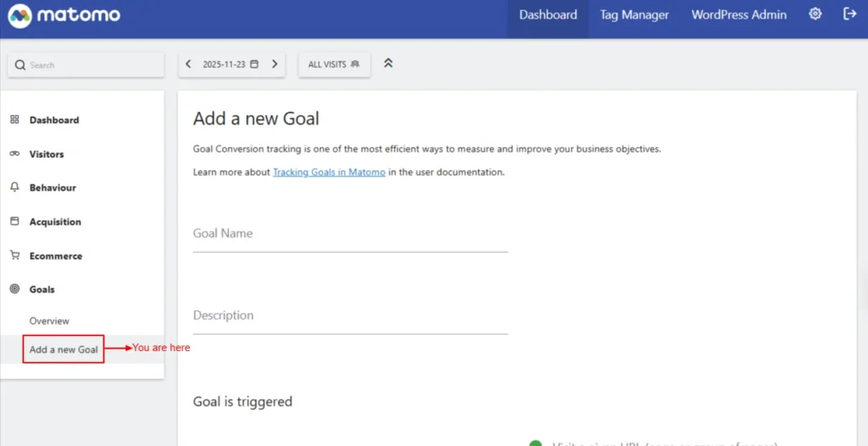Open the Goals Overview page

(49, 321)
